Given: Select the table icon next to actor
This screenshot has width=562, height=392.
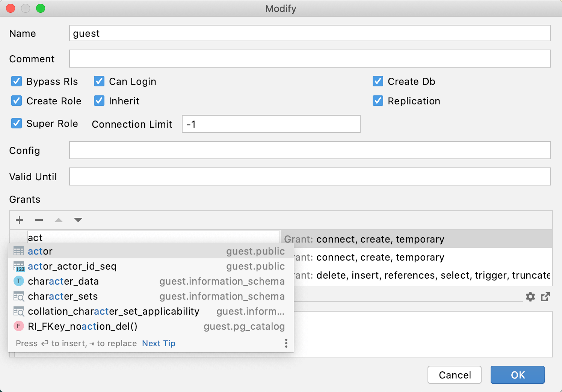Looking at the screenshot, I should pyautogui.click(x=18, y=251).
